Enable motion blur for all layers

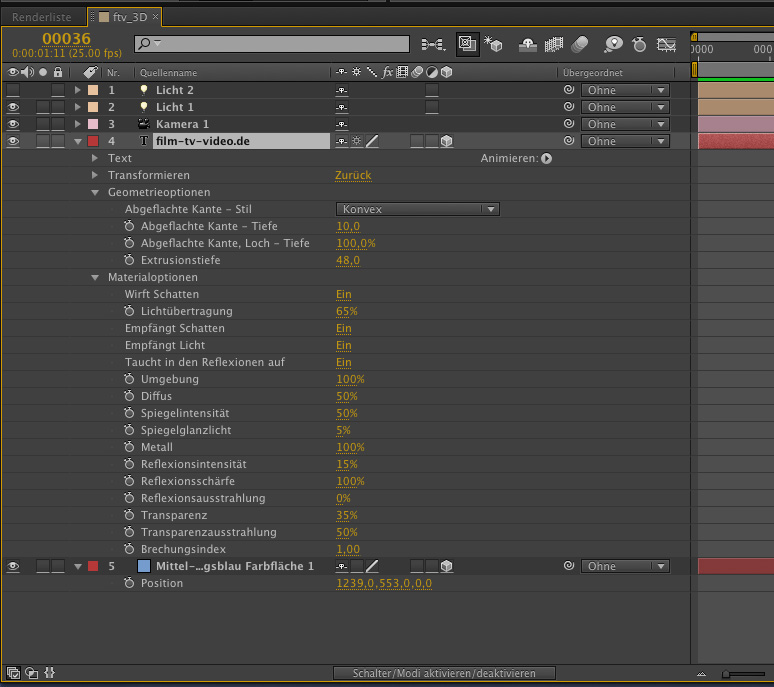tap(580, 44)
